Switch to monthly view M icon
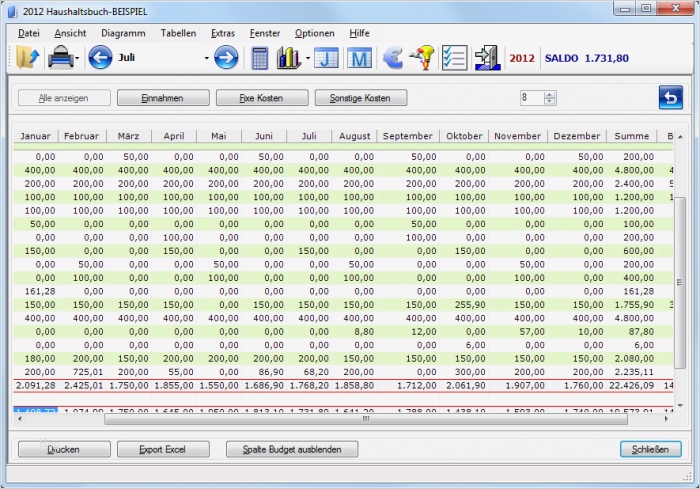This screenshot has width=700, height=489. click(359, 58)
